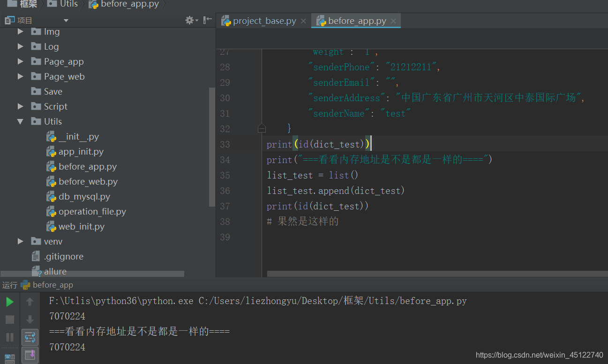Click the Up the stack trace arrow
This screenshot has height=364, width=608.
point(30,302)
